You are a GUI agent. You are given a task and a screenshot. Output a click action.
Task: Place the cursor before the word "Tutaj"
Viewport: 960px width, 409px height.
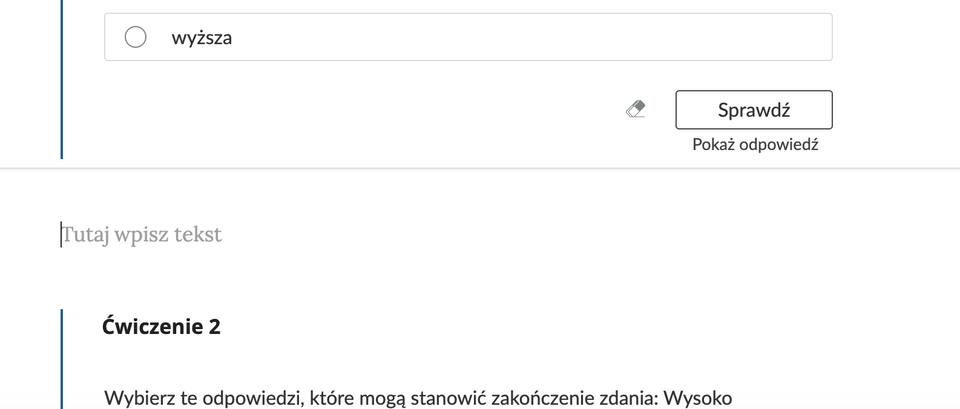pos(62,235)
